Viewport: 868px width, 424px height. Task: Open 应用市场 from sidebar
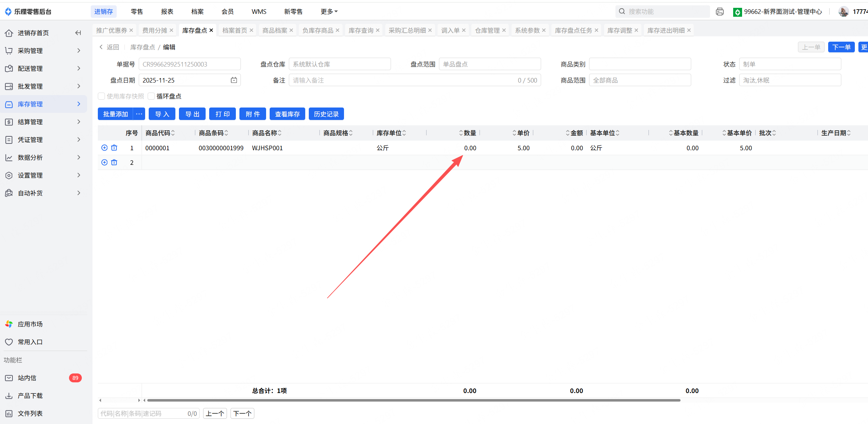[x=30, y=324]
